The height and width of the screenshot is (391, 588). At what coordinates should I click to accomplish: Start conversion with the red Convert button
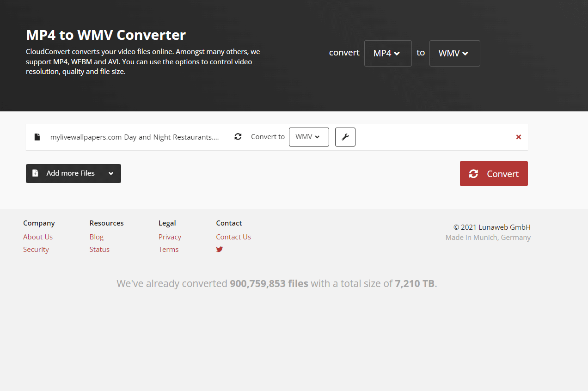pos(494,174)
